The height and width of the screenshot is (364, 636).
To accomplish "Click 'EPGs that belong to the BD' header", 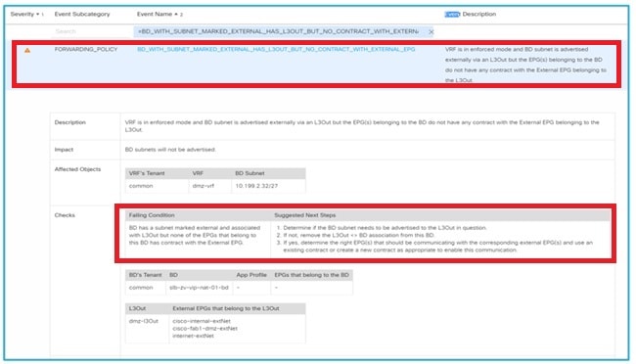I will (x=311, y=275).
